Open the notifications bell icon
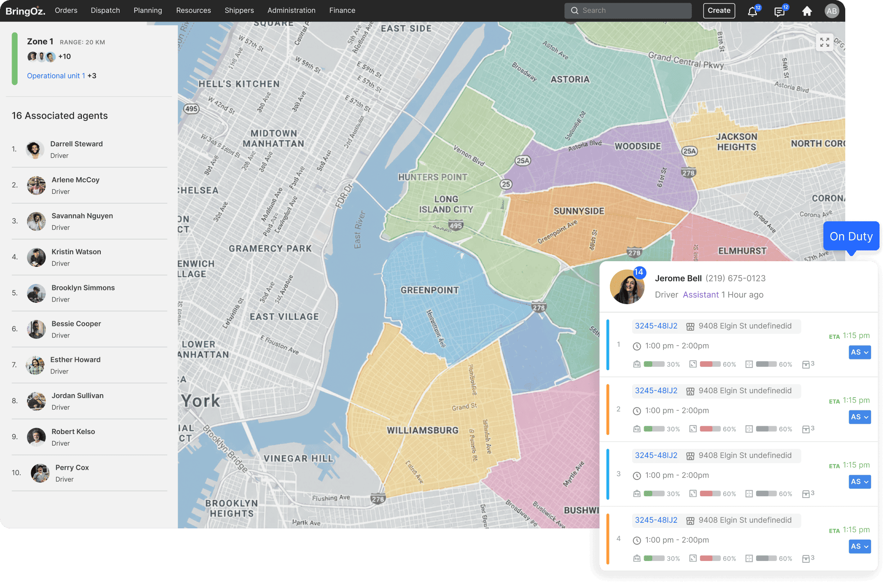 (753, 11)
